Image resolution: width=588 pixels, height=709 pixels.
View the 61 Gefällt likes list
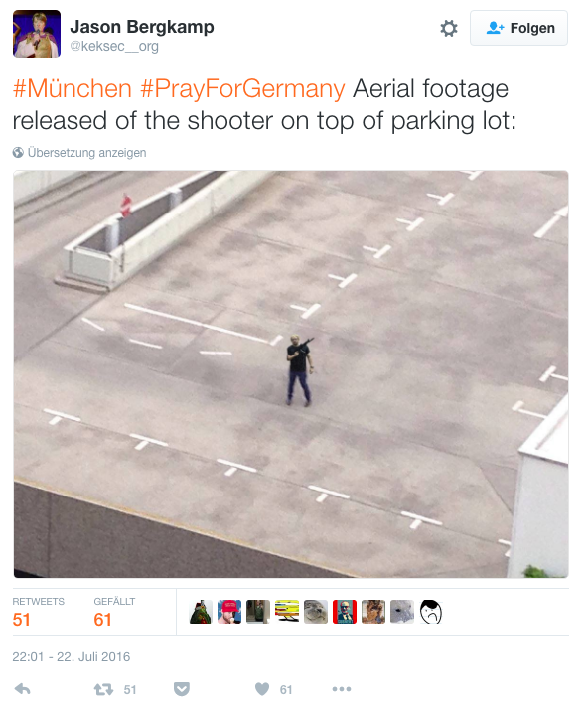tap(114, 612)
